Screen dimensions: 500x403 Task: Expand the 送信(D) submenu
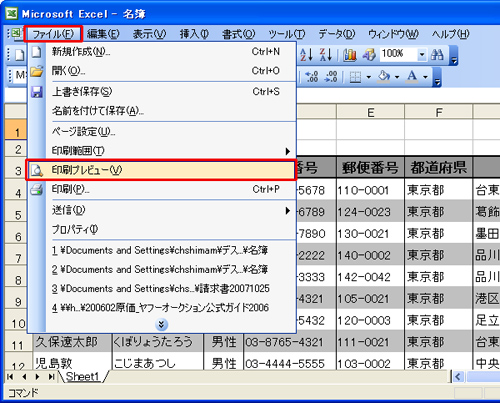pos(162,210)
